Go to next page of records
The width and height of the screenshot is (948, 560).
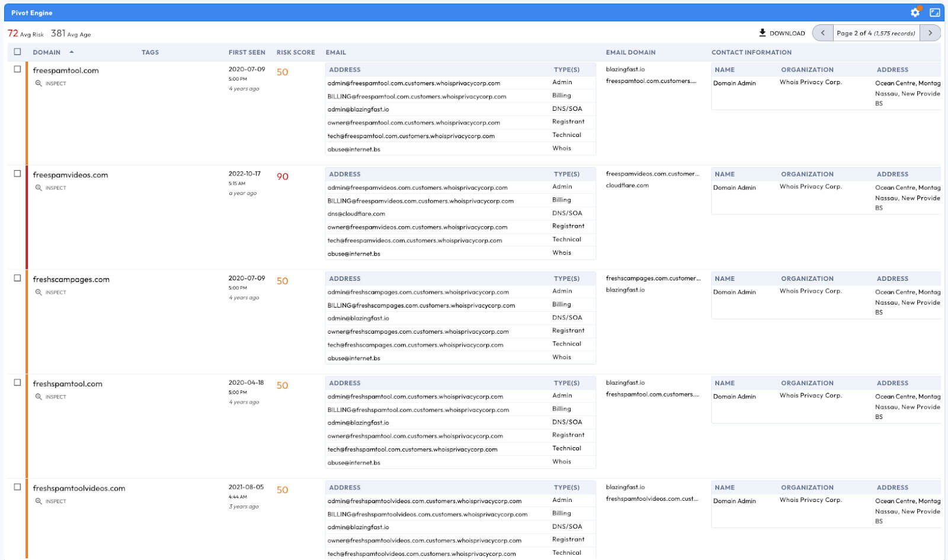pyautogui.click(x=930, y=33)
